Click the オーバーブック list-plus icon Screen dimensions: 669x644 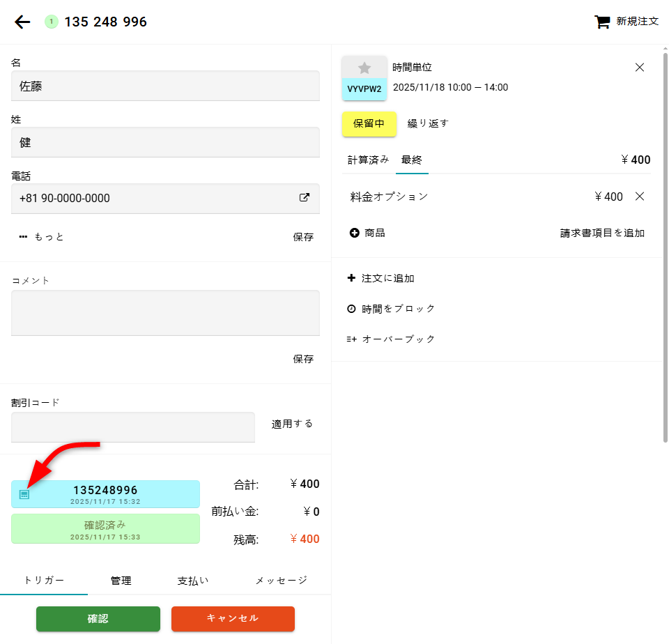pos(351,339)
